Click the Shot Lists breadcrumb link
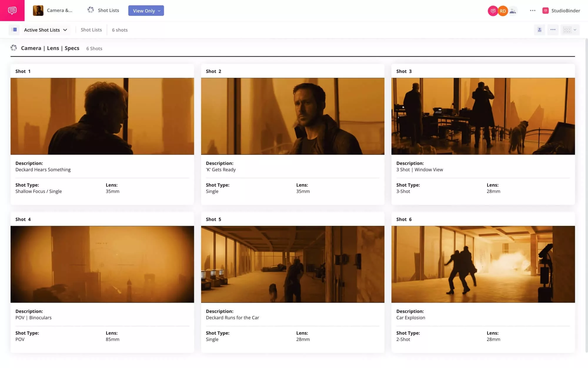The height and width of the screenshot is (368, 588). point(91,30)
